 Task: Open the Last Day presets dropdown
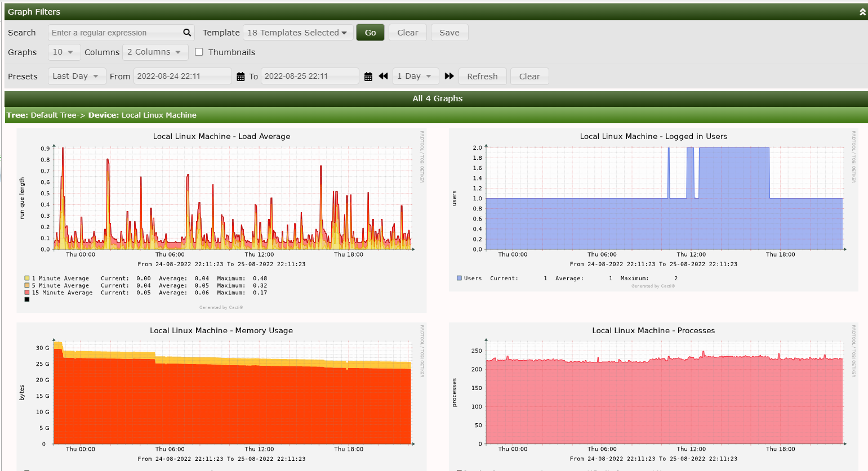point(77,76)
